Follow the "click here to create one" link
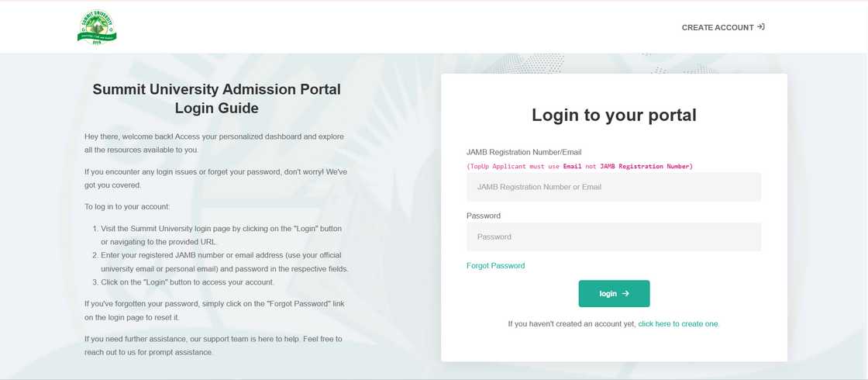Image resolution: width=868 pixels, height=380 pixels. [678, 323]
